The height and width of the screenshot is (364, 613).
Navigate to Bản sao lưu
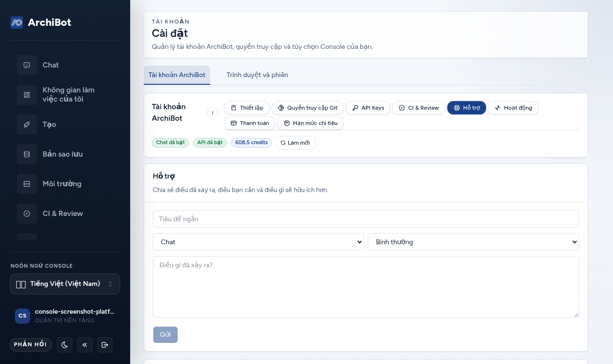pyautogui.click(x=63, y=154)
